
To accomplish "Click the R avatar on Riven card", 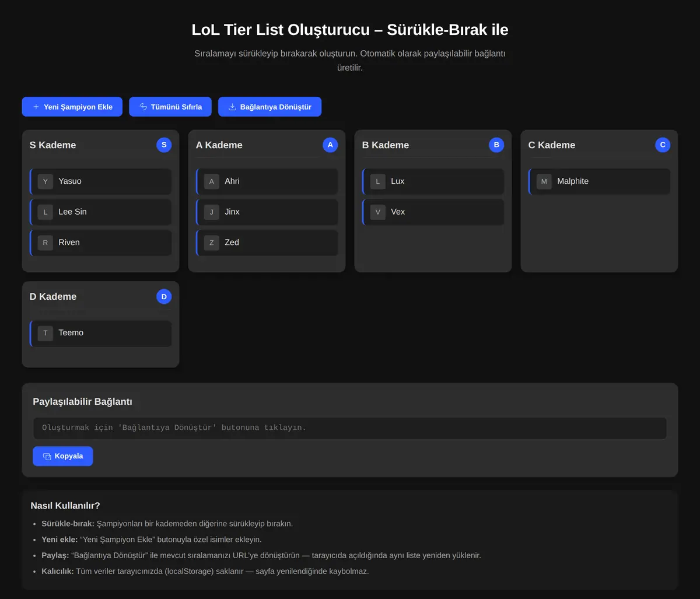I will (x=45, y=243).
